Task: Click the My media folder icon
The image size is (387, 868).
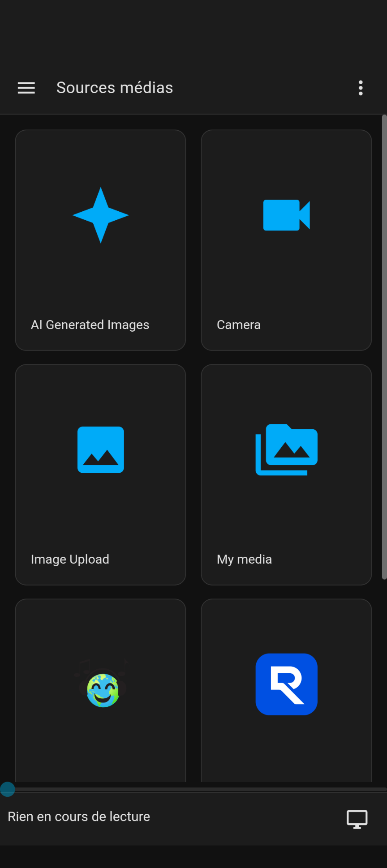Action: pos(286,450)
